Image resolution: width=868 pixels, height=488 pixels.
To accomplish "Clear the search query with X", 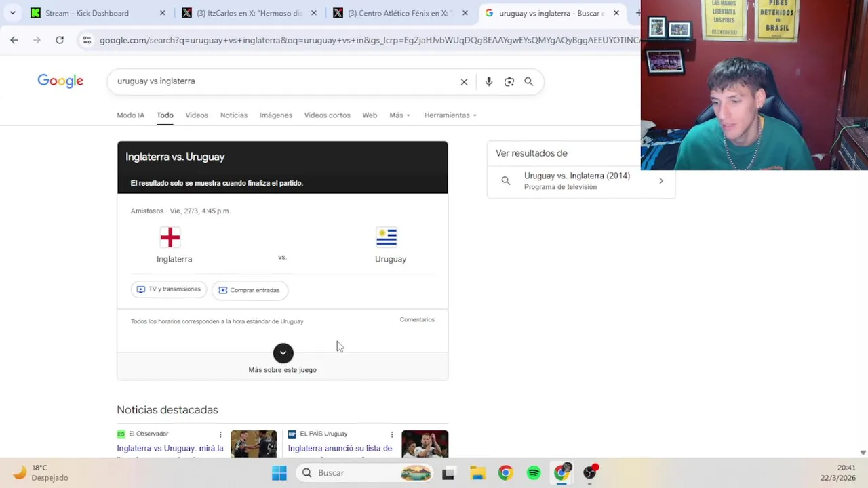I will (x=464, y=82).
